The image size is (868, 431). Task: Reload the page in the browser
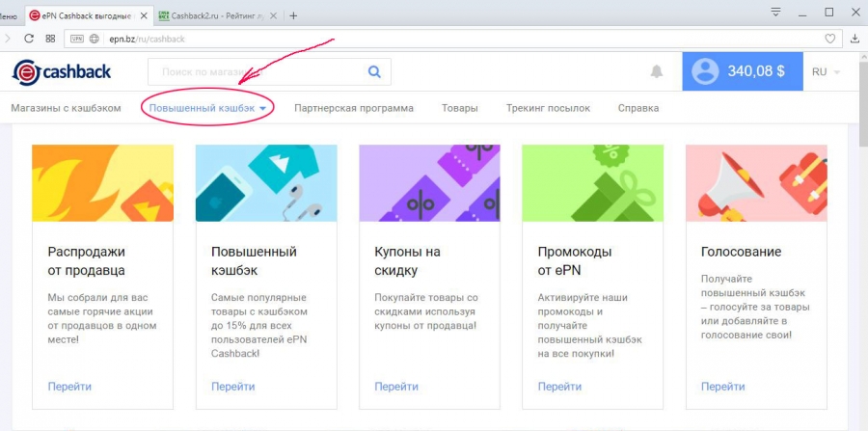(x=29, y=39)
